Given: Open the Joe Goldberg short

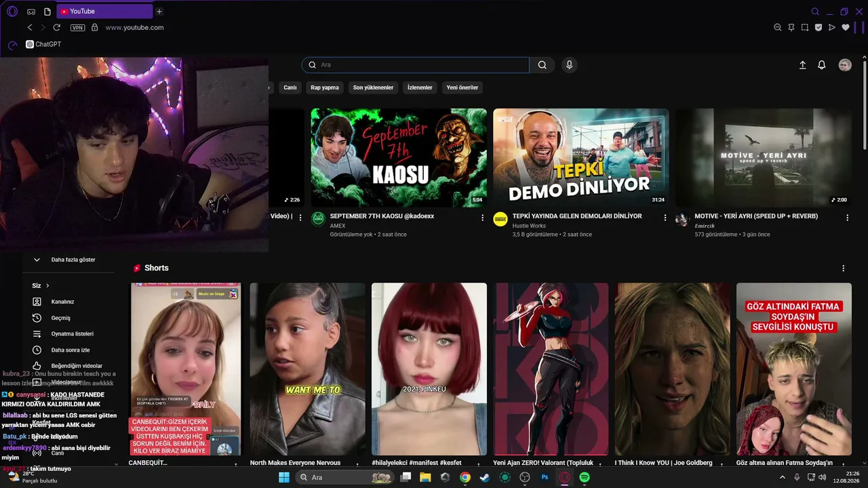Looking at the screenshot, I should pos(673,369).
